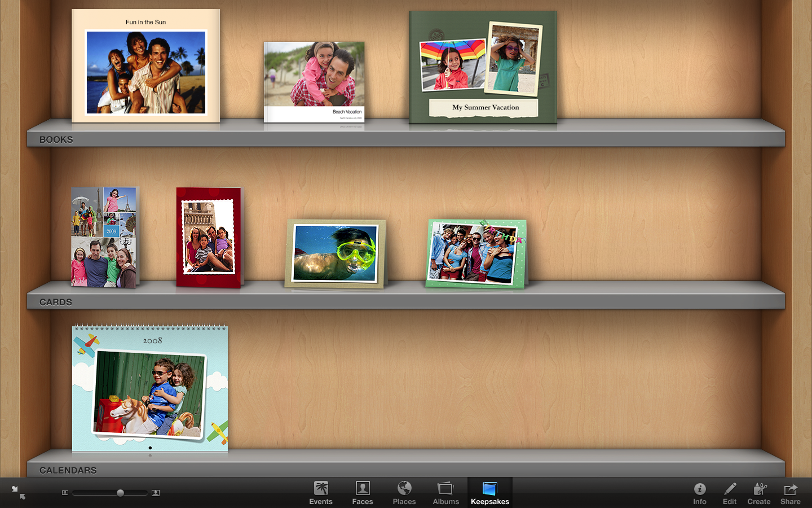Open the Fun in the Sun book
This screenshot has width=812, height=508.
(x=146, y=65)
